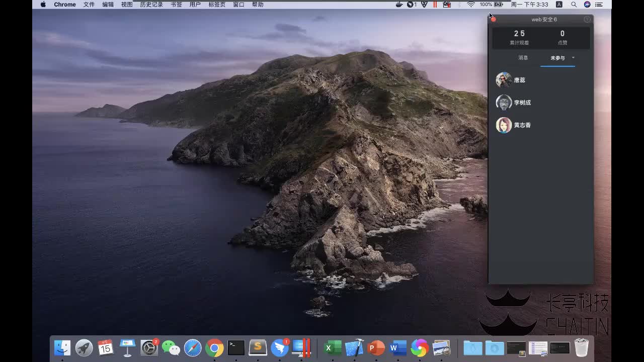
Task: Select participant 唐蕊 in the list
Action: pos(519,80)
